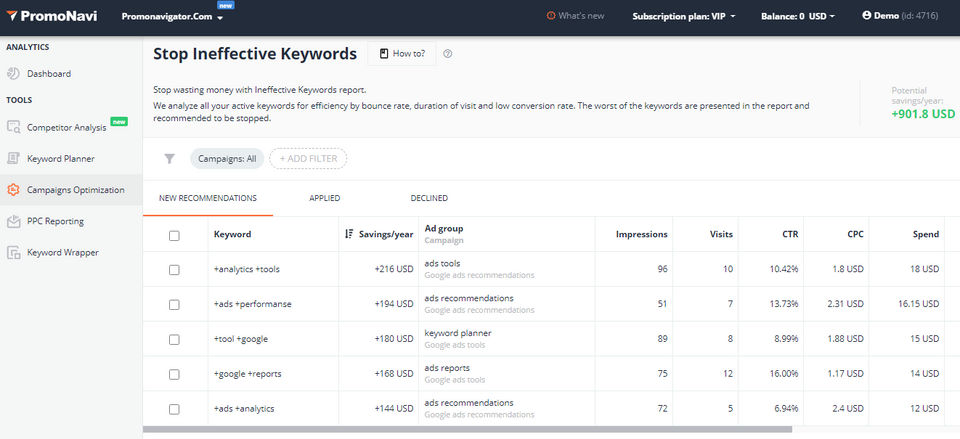Click the horizontal table scrollbar
Screen dimensions: 960x439
pyautogui.click(x=468, y=430)
